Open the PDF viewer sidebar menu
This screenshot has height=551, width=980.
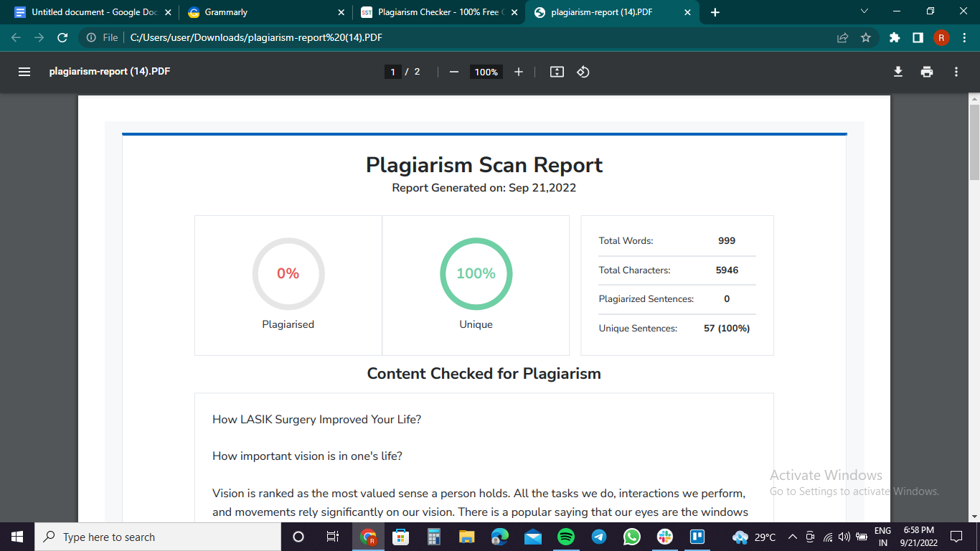[24, 72]
